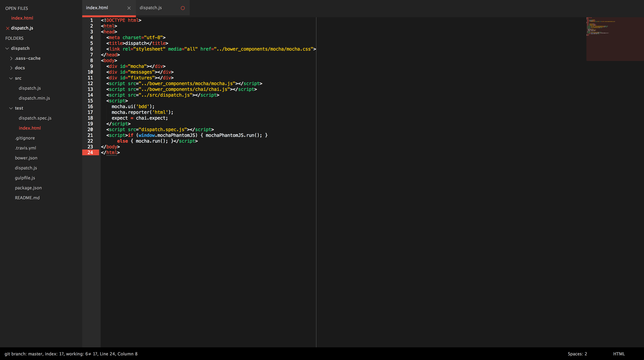Select the index.html tab

(97, 8)
